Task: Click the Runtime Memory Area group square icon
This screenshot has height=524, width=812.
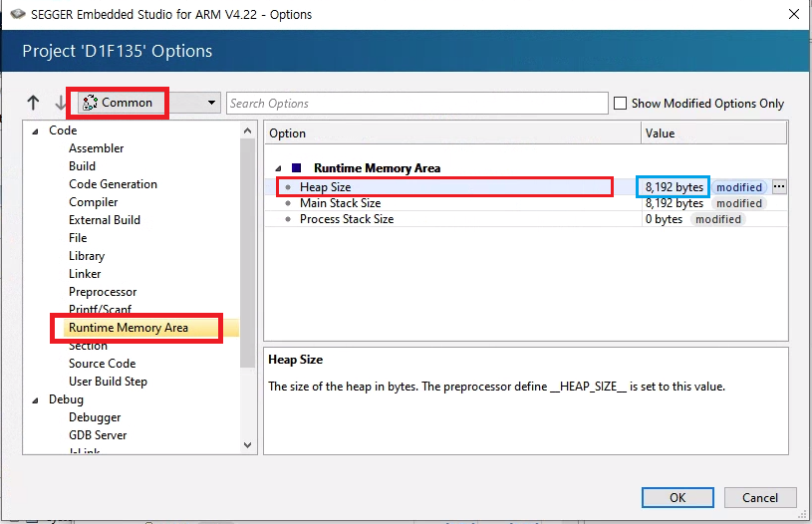Action: [x=296, y=167]
